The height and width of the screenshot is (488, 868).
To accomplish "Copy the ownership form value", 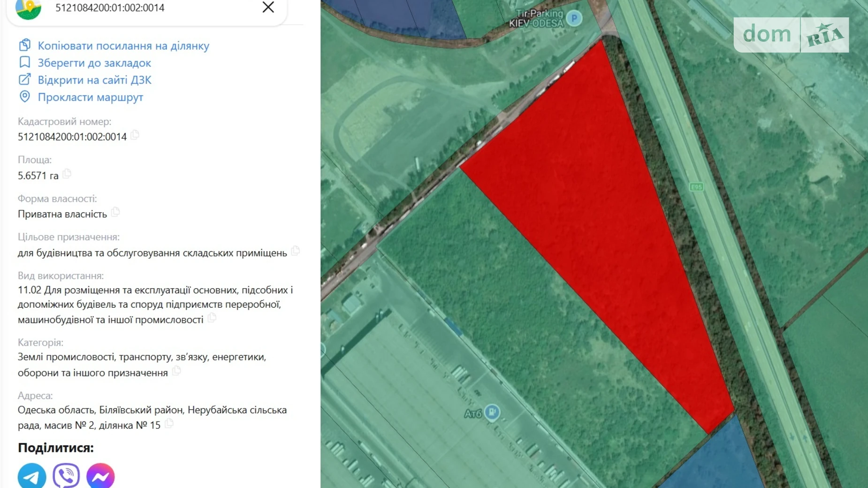I will coord(115,212).
